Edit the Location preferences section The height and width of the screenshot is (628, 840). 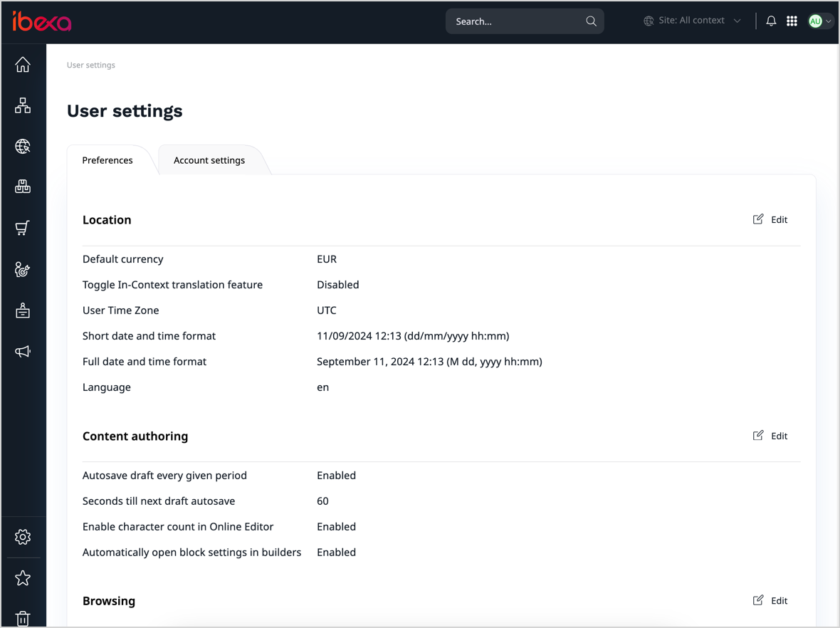tap(770, 219)
